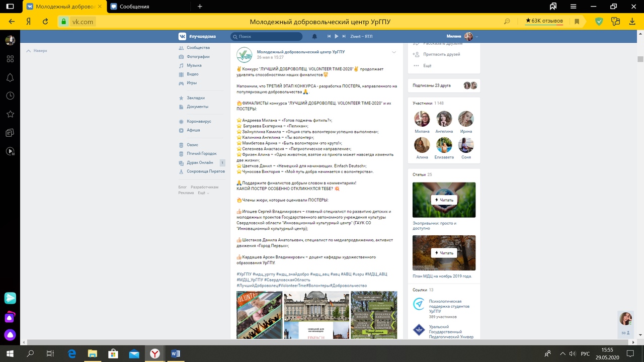Read the План МДЦ article via Читать button
The width and height of the screenshot is (644, 362).
click(444, 253)
